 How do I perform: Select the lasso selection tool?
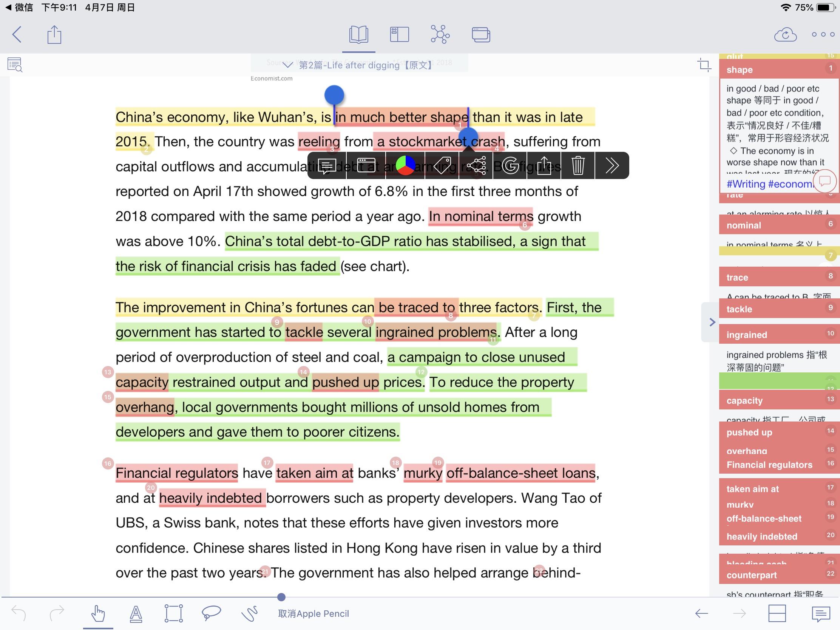(211, 613)
